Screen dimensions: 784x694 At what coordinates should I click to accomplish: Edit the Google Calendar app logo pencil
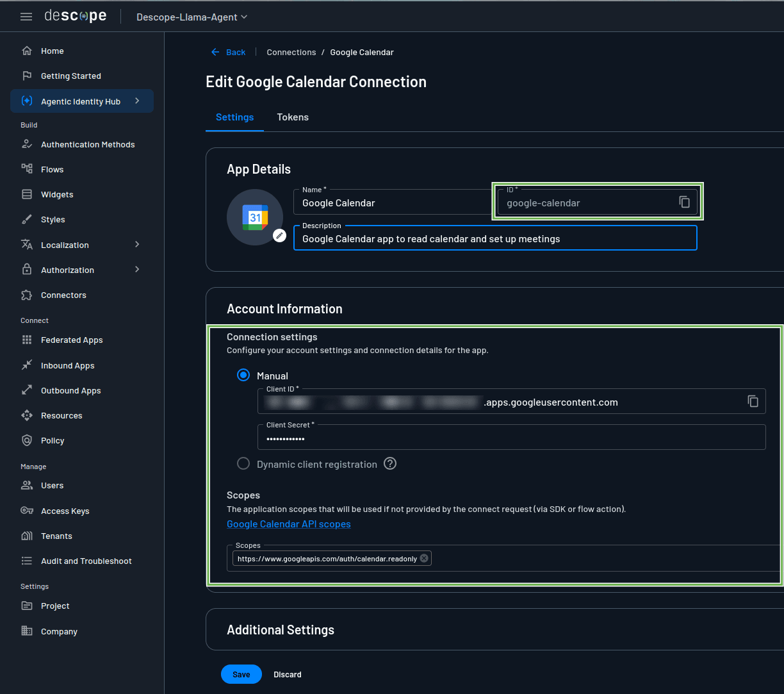(x=279, y=235)
